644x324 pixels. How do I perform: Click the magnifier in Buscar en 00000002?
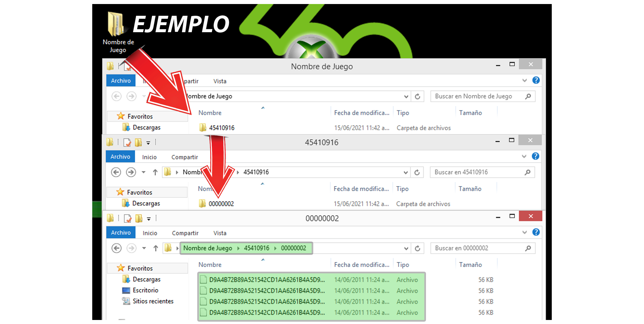click(x=528, y=248)
